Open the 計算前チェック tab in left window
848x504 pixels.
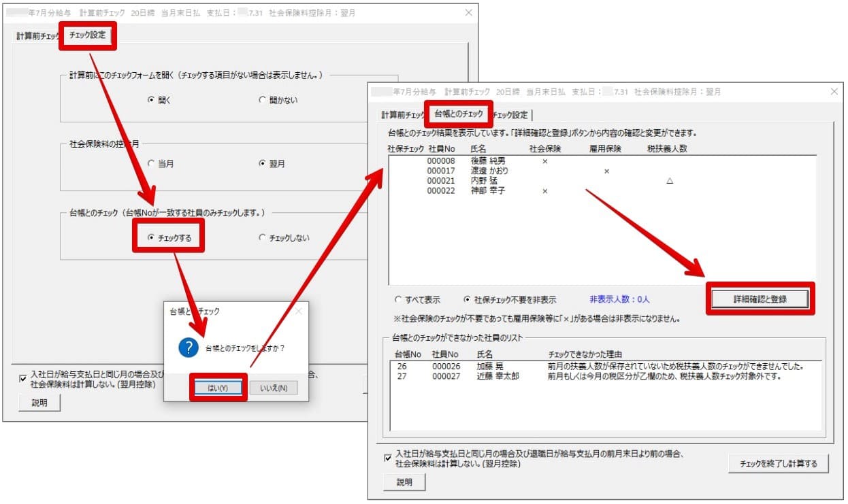click(37, 35)
